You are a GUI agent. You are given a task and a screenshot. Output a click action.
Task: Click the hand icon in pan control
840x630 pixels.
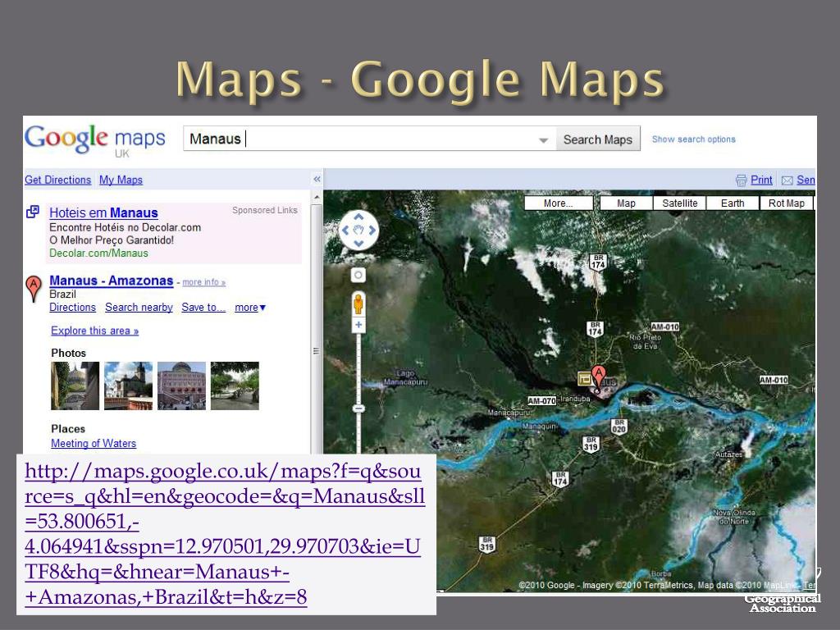pos(358,231)
